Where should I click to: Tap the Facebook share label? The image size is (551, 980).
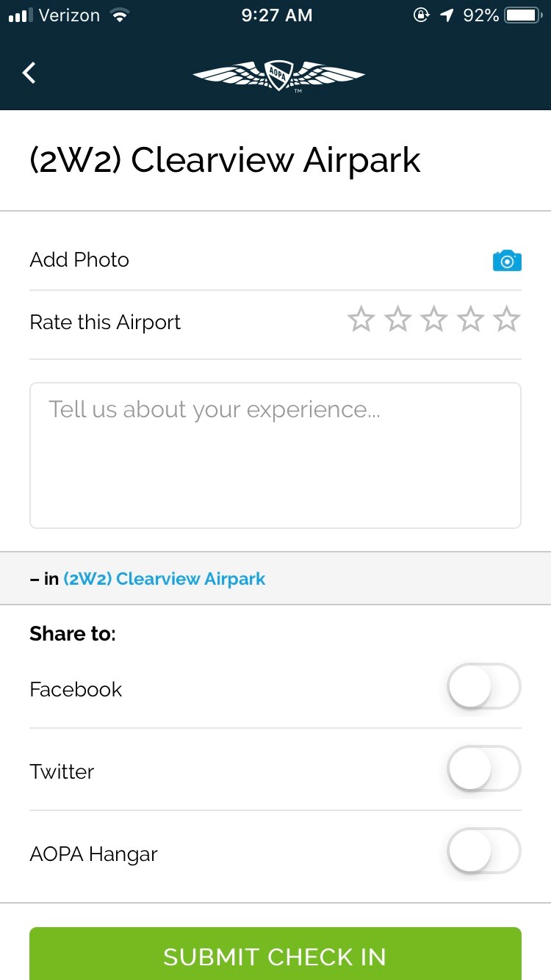[x=76, y=689]
